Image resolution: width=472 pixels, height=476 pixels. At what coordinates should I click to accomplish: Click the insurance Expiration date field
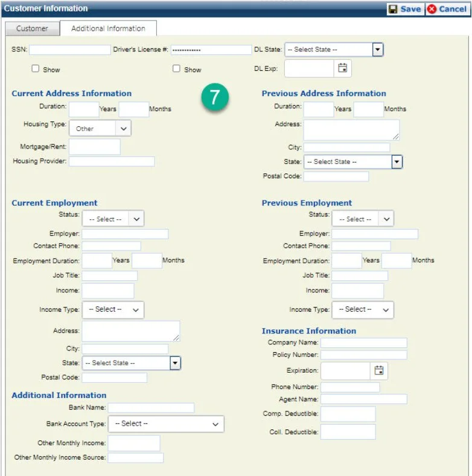coord(345,371)
